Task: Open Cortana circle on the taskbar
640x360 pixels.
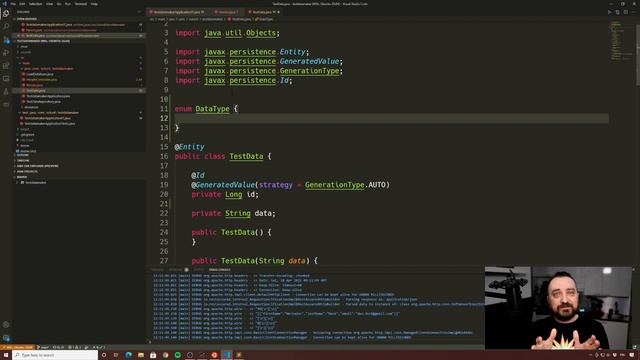Action: coord(104,355)
